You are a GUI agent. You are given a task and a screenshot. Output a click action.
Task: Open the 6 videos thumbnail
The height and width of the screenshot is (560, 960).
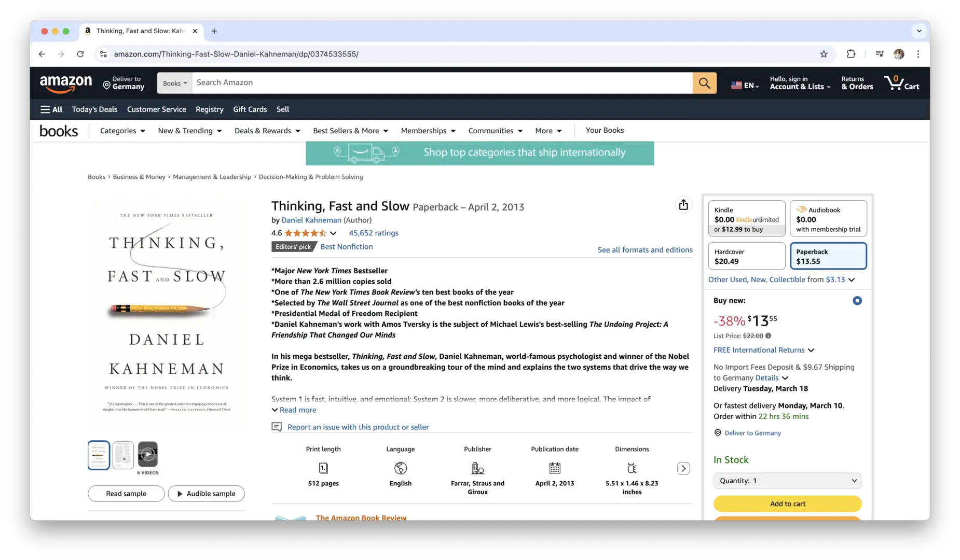click(148, 455)
